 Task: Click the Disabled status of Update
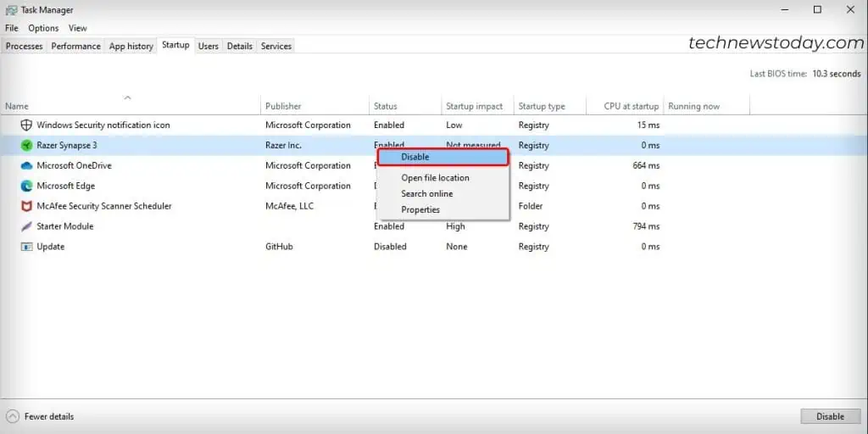point(390,247)
